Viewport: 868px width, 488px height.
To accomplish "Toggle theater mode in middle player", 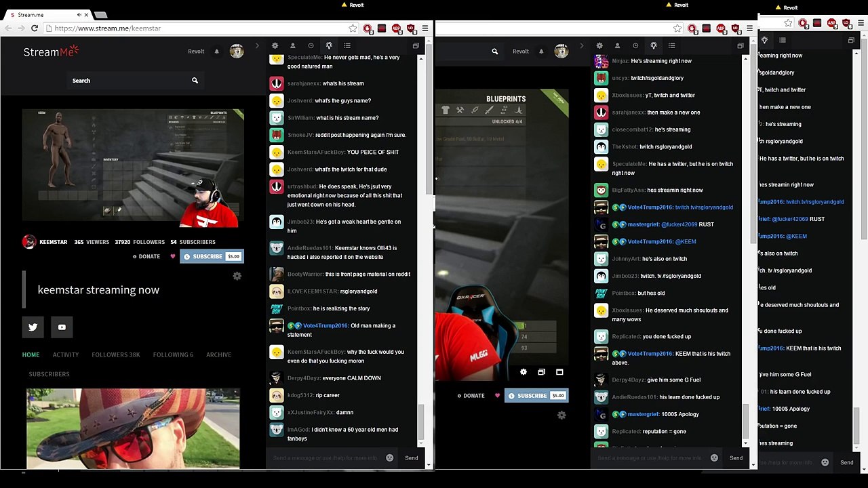I will (541, 372).
